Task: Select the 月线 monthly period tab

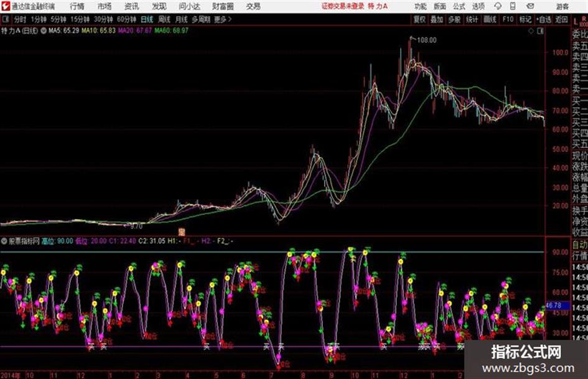Action: 182,19
